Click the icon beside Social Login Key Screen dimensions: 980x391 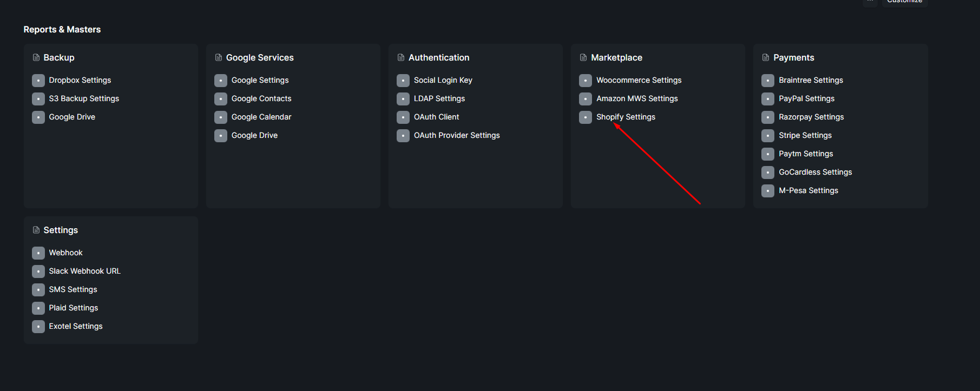403,80
